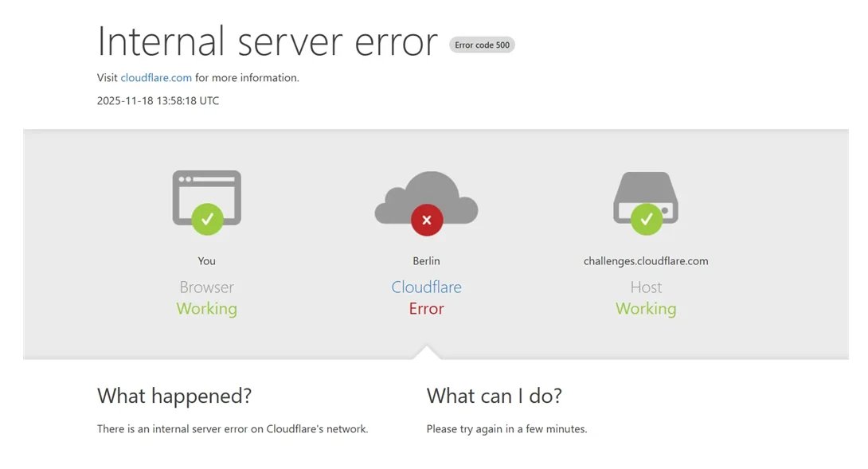Click the Berlin location label

(x=426, y=260)
